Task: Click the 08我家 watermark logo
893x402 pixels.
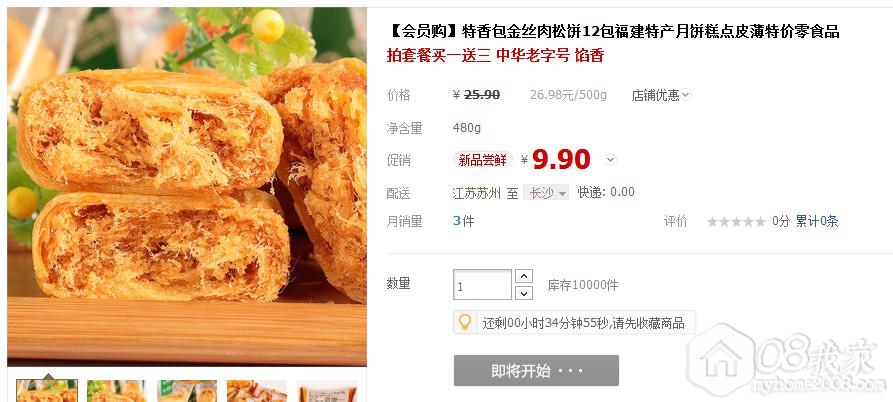Action: click(x=789, y=360)
